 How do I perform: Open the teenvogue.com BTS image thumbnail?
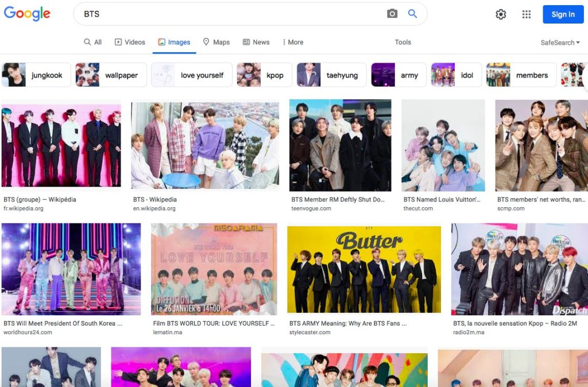(x=340, y=145)
